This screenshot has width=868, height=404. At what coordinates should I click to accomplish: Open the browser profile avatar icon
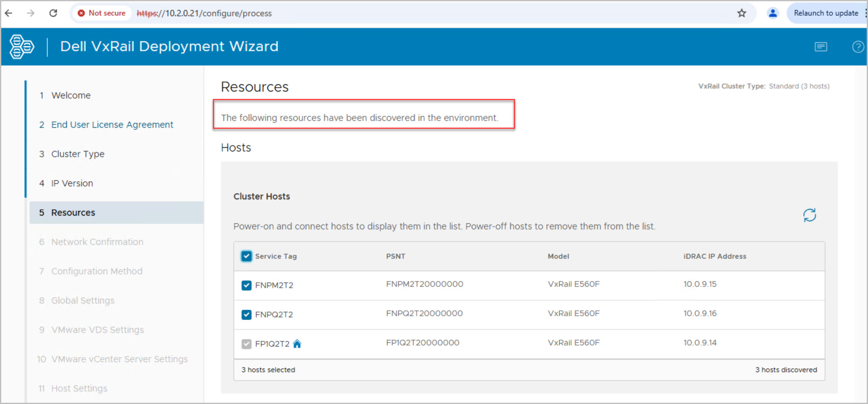click(x=773, y=13)
